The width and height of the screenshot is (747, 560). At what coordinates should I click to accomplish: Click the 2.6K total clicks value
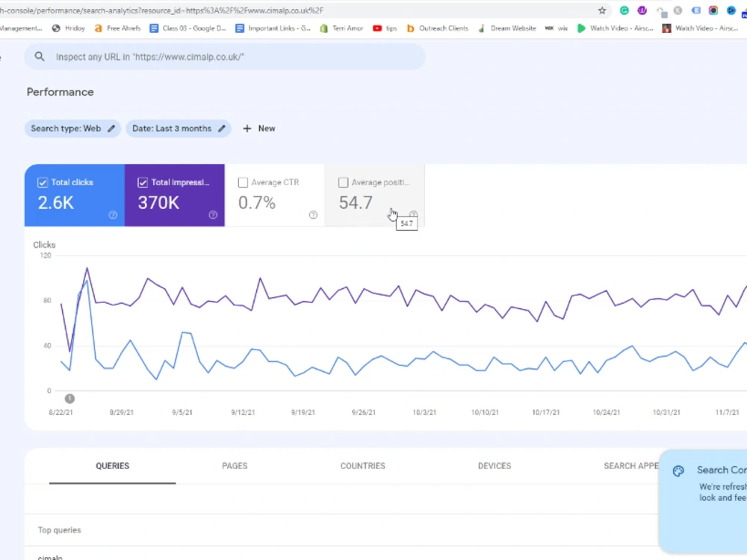pos(56,203)
